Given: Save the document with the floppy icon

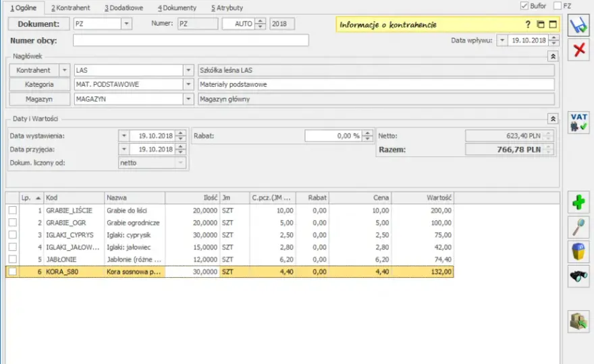Looking at the screenshot, I should [x=578, y=26].
